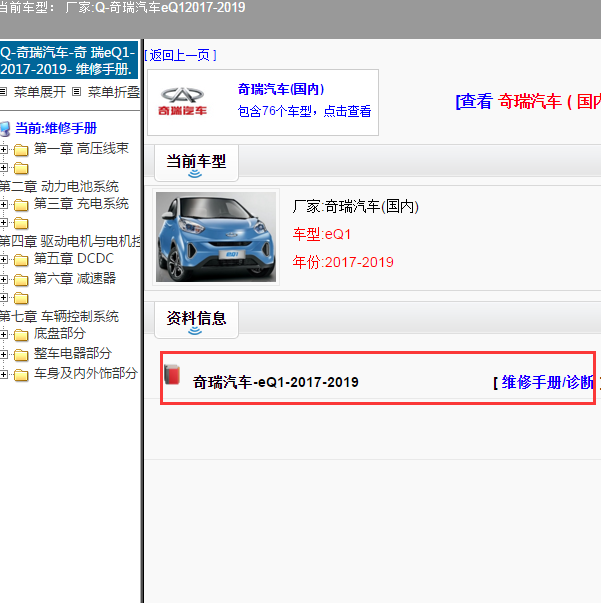The height and width of the screenshot is (603, 601).
Task: Click the folder icon for 第一章 高压线束
Action: coord(21,150)
